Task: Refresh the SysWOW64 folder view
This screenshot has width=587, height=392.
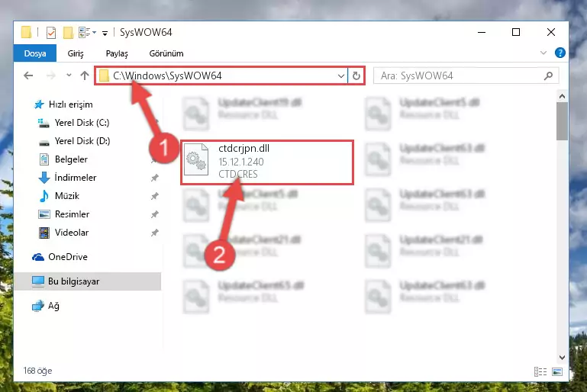Action: tap(356, 76)
